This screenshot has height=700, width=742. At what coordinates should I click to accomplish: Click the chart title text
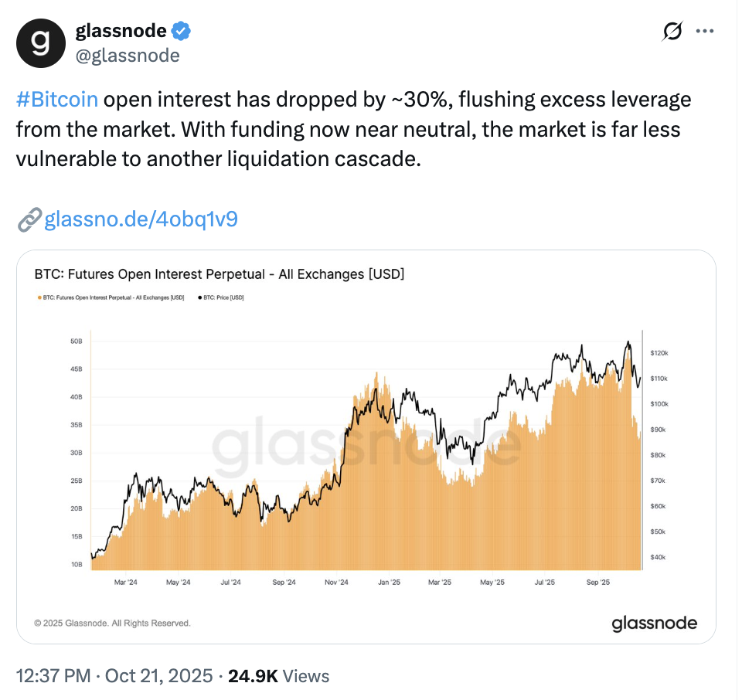tap(220, 274)
